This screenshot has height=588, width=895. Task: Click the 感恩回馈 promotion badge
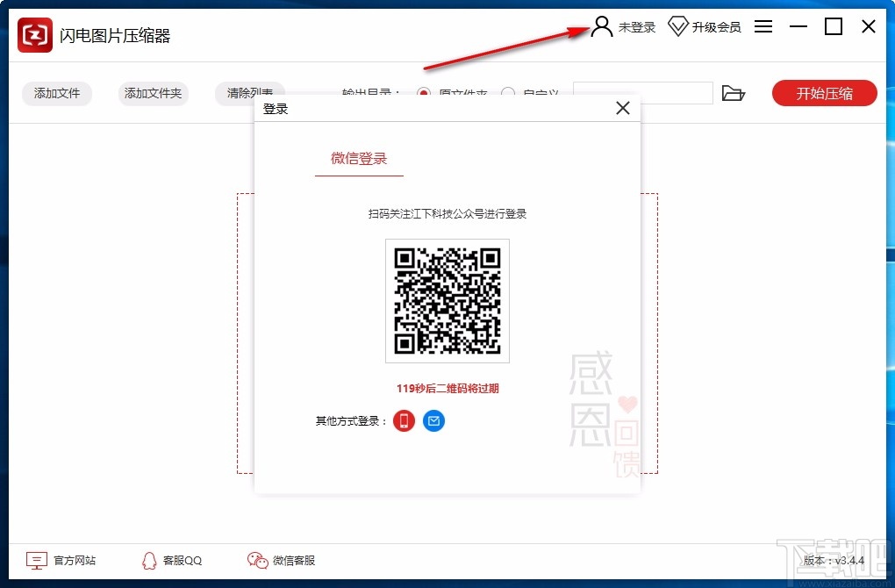click(604, 414)
